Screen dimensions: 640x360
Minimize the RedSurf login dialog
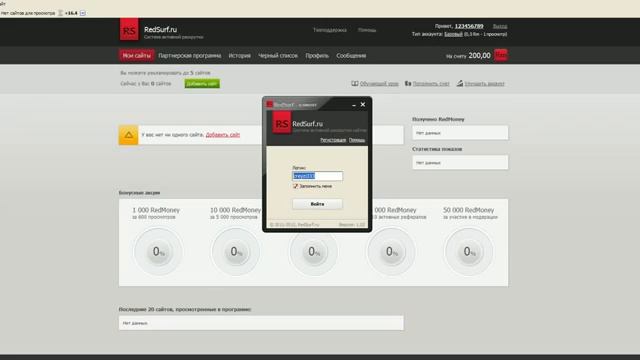point(354,105)
